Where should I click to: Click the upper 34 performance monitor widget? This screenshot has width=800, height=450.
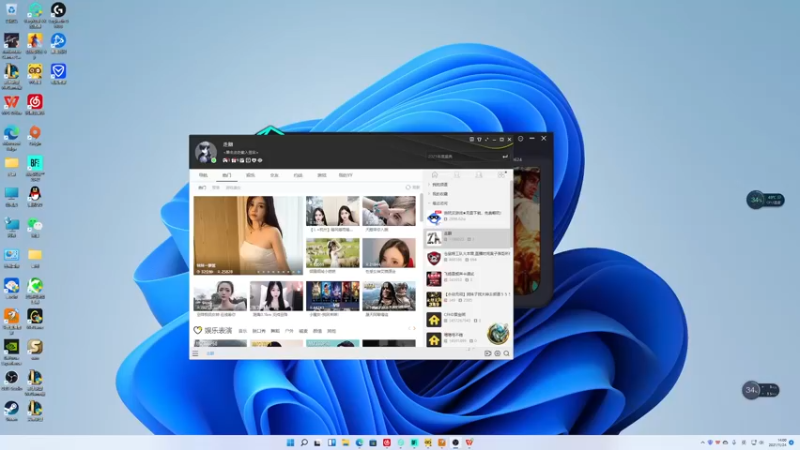(x=765, y=200)
